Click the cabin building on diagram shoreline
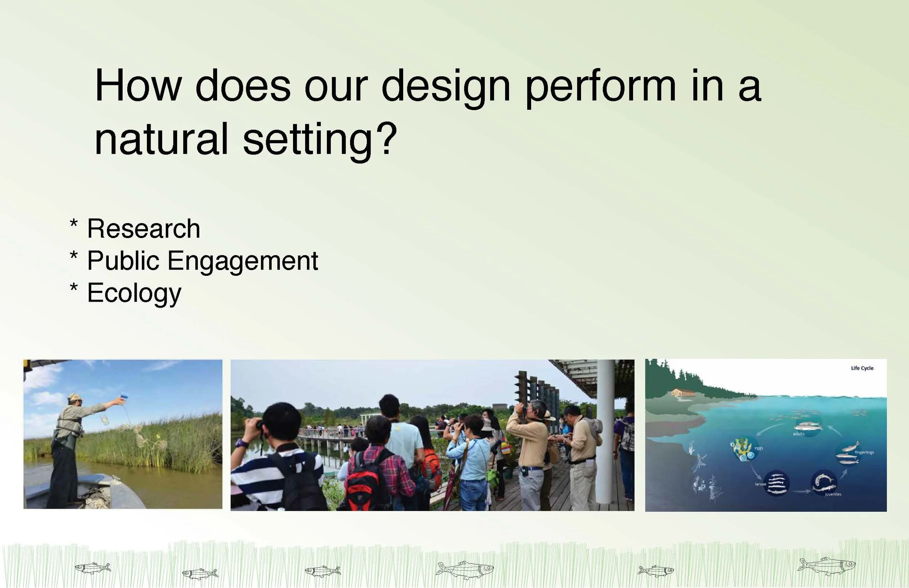Viewport: 909px width, 588px height. tap(682, 392)
